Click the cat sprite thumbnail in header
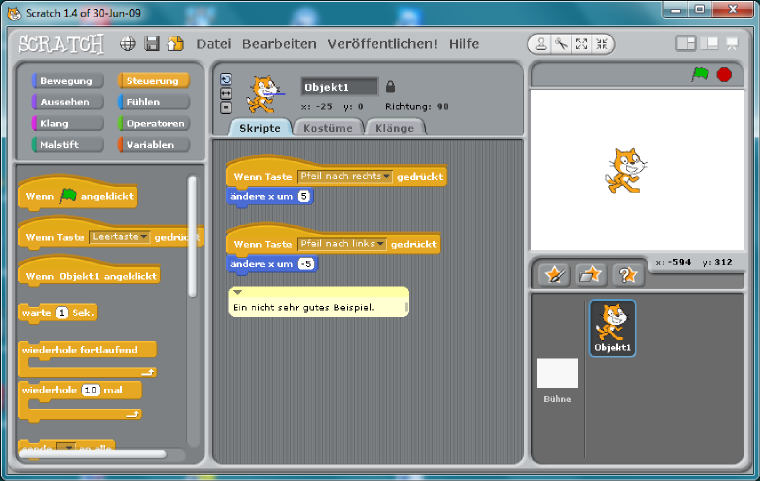Image resolution: width=760 pixels, height=481 pixels. (x=264, y=94)
